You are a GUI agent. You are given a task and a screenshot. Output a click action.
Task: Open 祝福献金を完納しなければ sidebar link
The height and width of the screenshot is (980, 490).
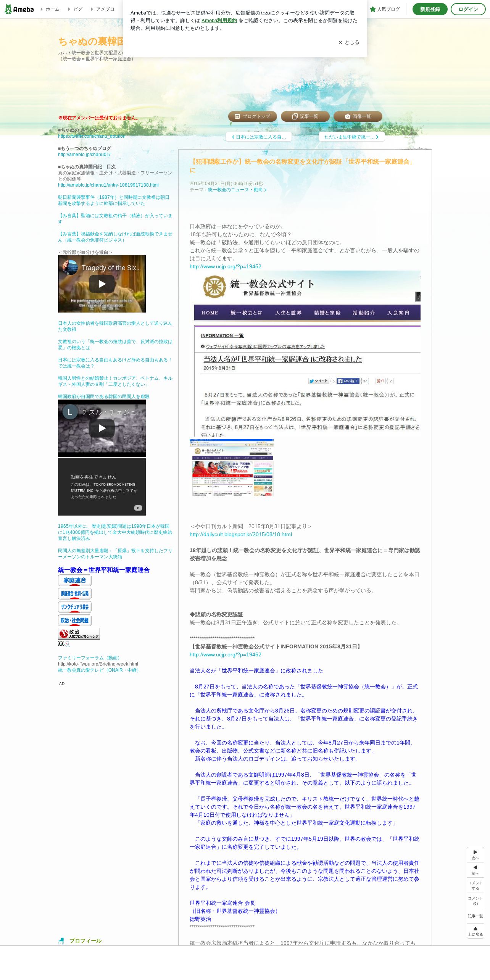pos(115,237)
